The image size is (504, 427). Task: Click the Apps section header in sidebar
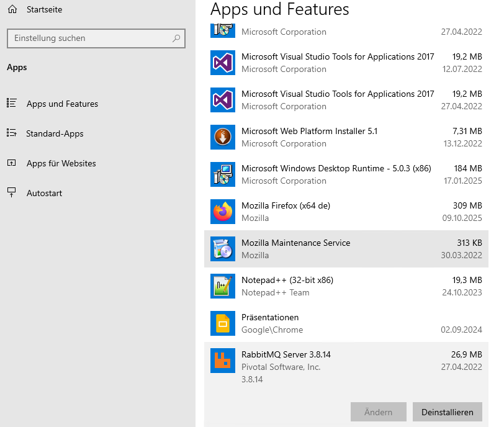coord(17,68)
